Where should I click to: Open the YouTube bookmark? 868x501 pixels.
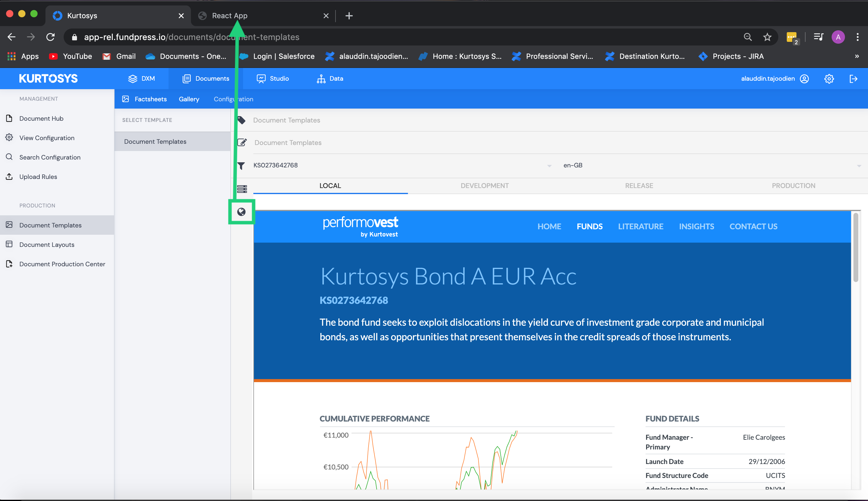(x=71, y=56)
